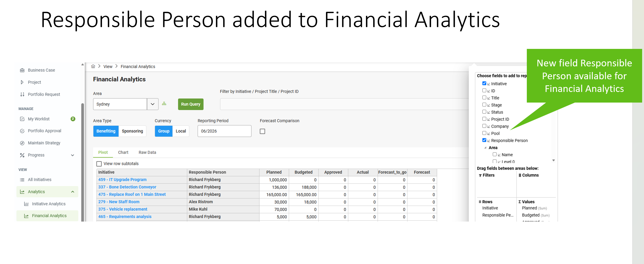This screenshot has width=644, height=264.
Task: Switch to the Raw Data tab
Action: pos(147,152)
